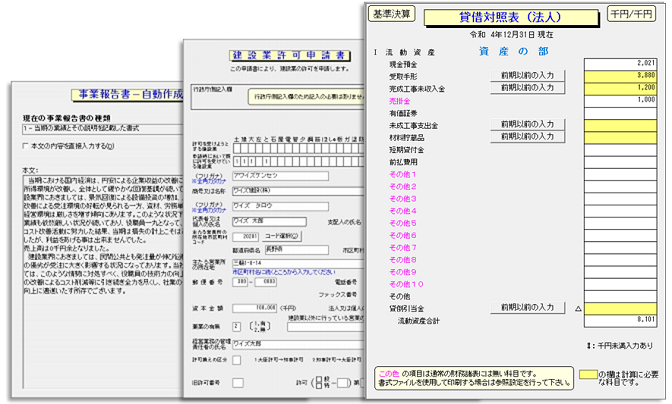
Task: Click the その他1 value field
Action: pos(620,174)
